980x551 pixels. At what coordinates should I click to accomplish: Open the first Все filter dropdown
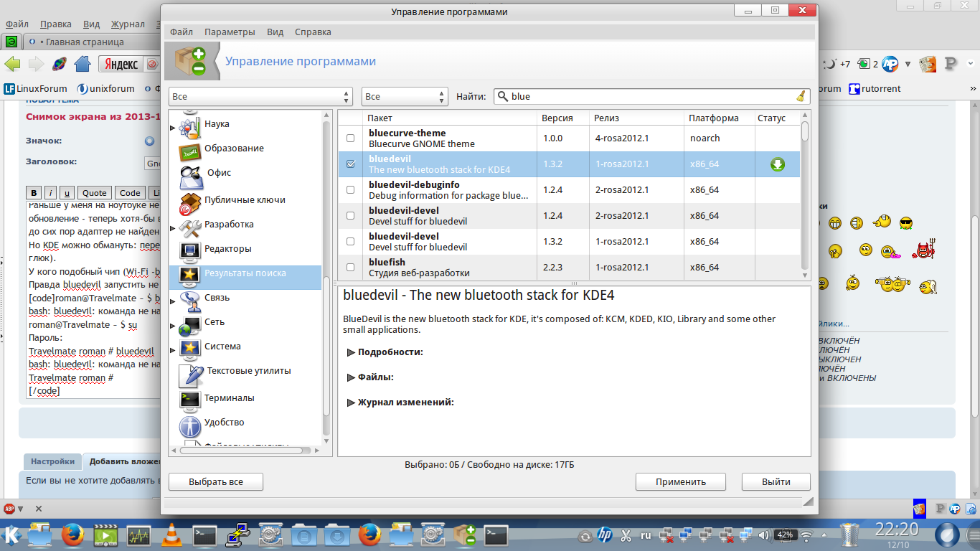click(x=260, y=97)
